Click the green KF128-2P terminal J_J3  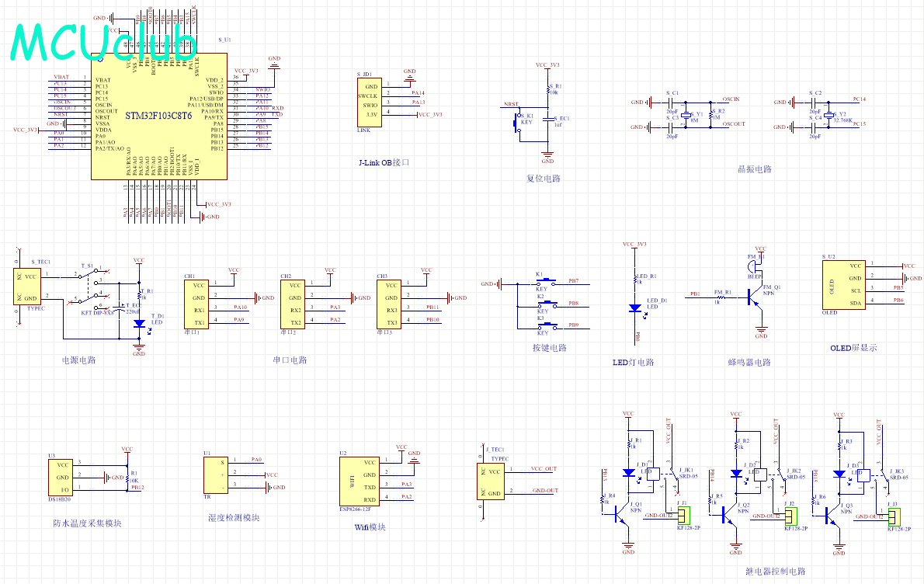[x=894, y=514]
